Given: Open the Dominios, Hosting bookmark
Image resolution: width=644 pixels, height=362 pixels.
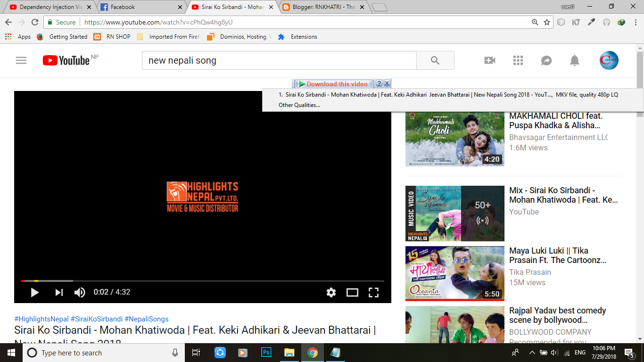Looking at the screenshot, I should click(239, 37).
